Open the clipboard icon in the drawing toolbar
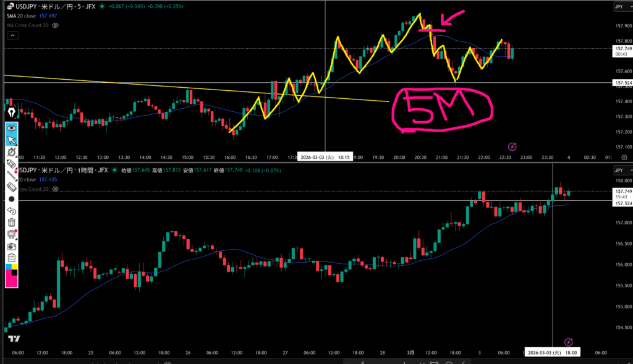Image resolution: width=633 pixels, height=364 pixels. (11, 258)
